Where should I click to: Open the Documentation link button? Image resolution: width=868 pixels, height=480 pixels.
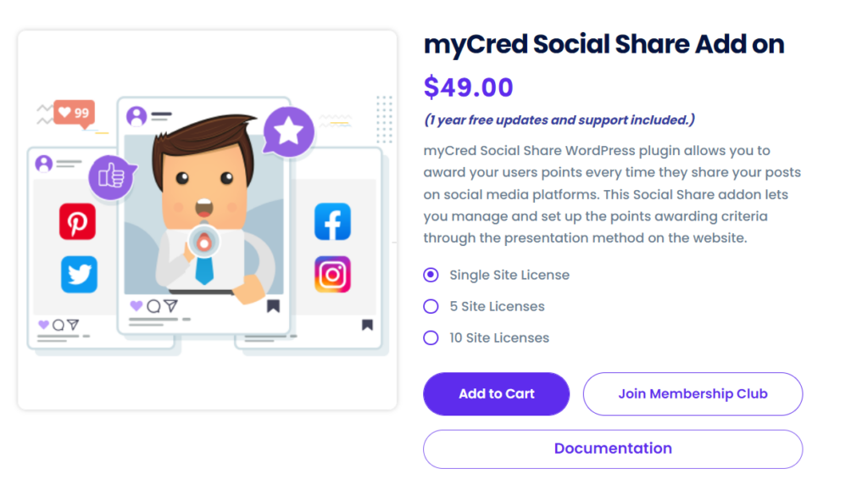click(612, 449)
